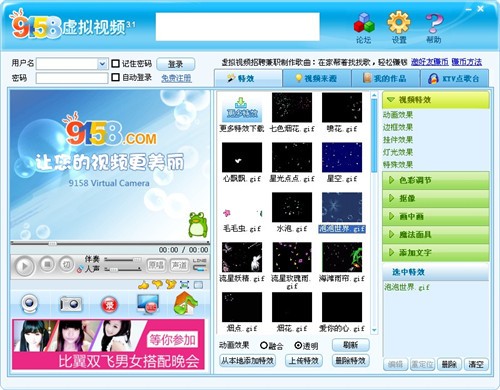Screen dimensions: 500x390
Task: Select the 毛毛虫.gif effect thumbnail
Action: (x=242, y=207)
